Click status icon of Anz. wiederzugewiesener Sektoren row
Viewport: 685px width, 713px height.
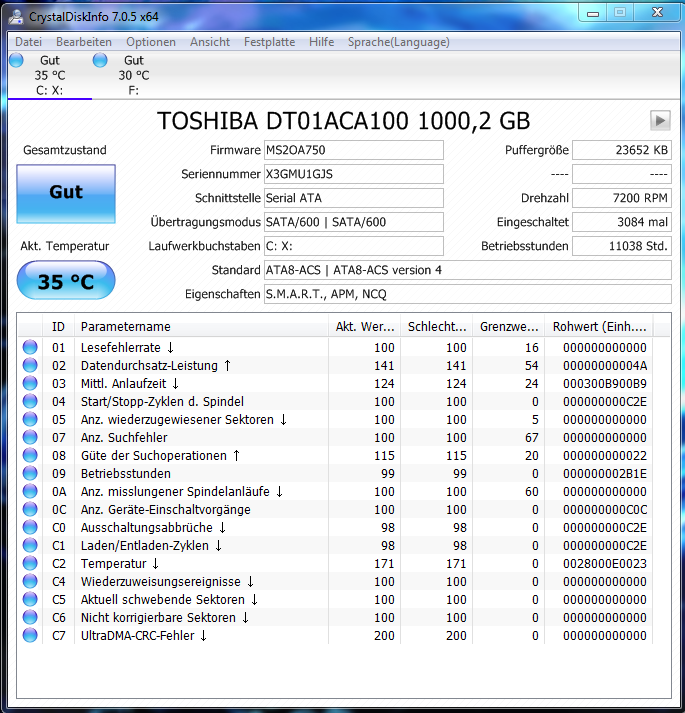[x=30, y=419]
